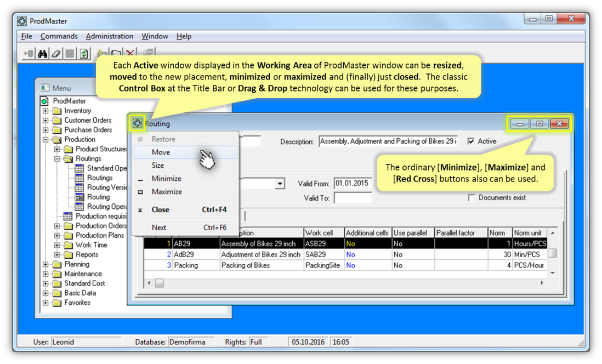Click the grid's scroll up arrow
The height and width of the screenshot is (364, 602).
click(553, 233)
